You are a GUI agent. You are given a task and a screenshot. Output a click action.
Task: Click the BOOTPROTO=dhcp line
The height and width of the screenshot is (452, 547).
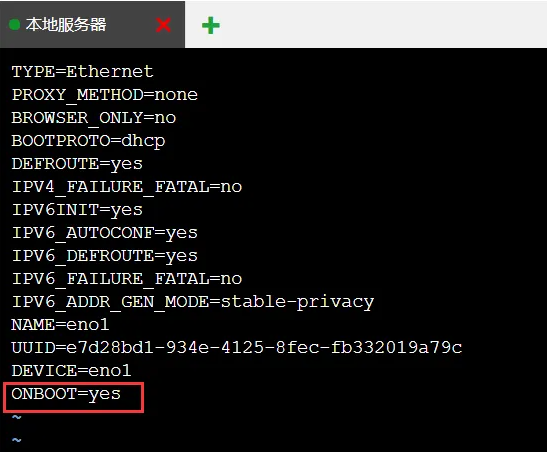[x=88, y=142]
